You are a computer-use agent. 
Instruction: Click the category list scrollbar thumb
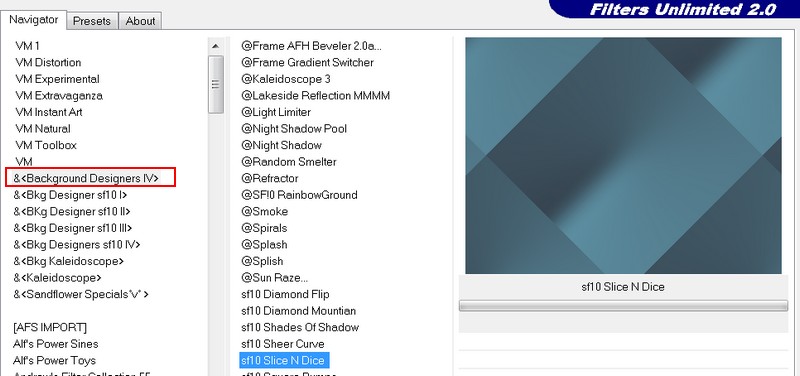[216, 84]
